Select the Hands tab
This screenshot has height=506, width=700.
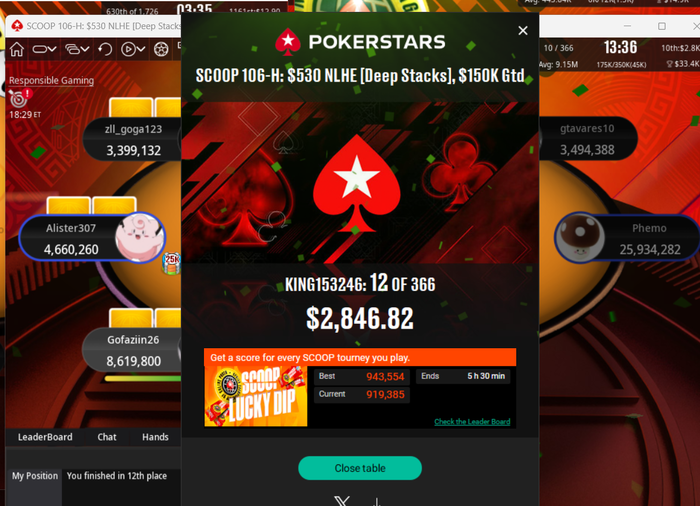[x=155, y=437]
